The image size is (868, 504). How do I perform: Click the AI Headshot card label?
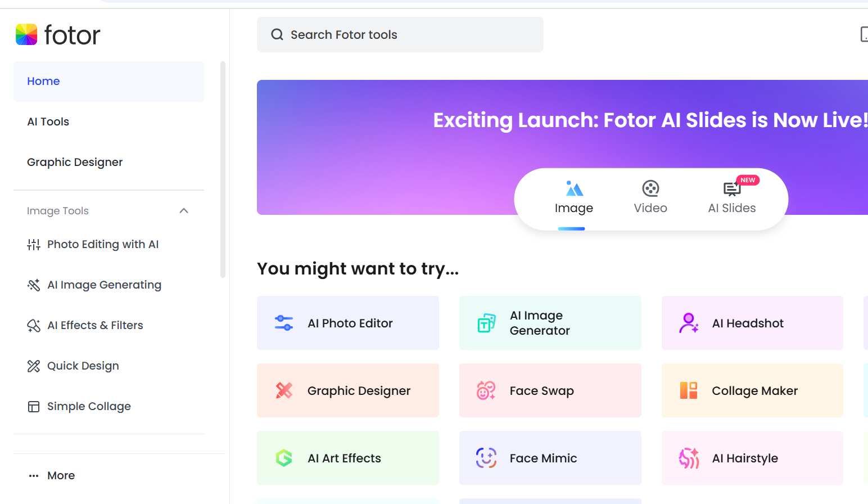pos(748,323)
